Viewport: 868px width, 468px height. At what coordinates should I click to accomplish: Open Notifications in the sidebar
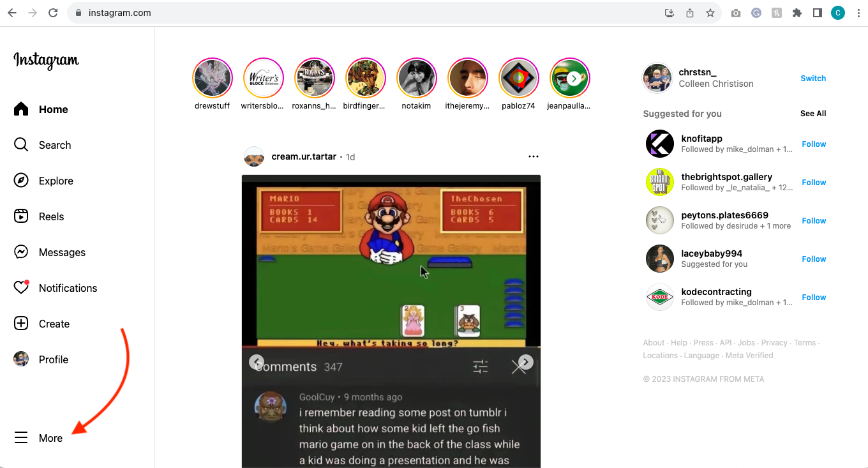56,288
